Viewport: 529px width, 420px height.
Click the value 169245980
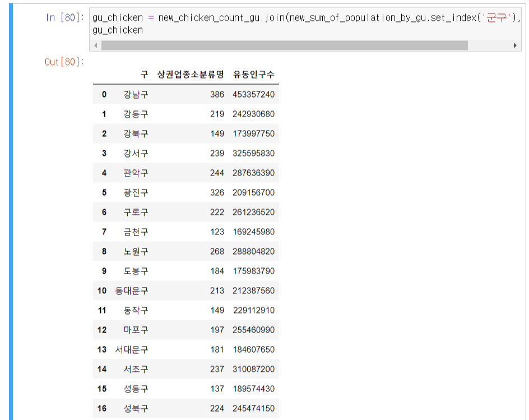tap(253, 232)
